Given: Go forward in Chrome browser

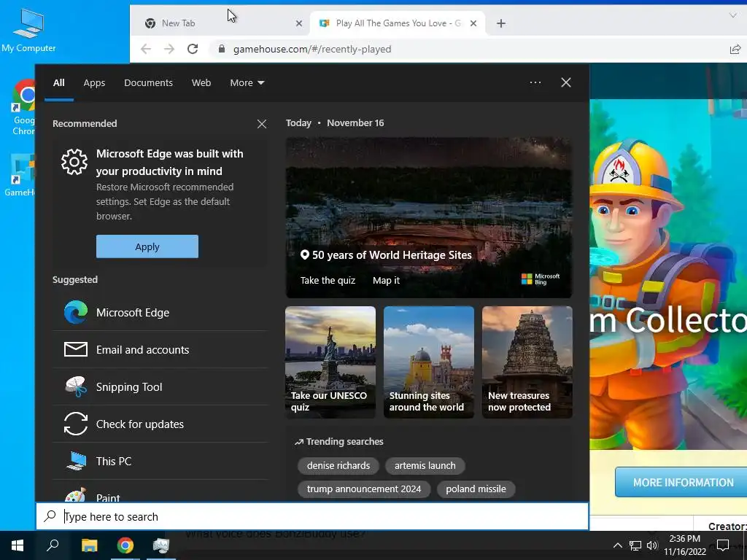Looking at the screenshot, I should pos(169,49).
